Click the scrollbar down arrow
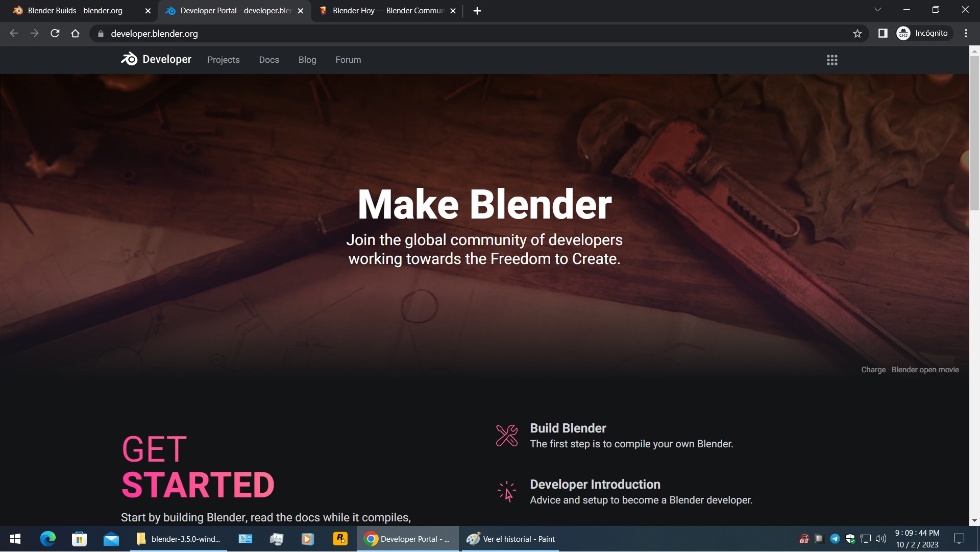 point(974,521)
